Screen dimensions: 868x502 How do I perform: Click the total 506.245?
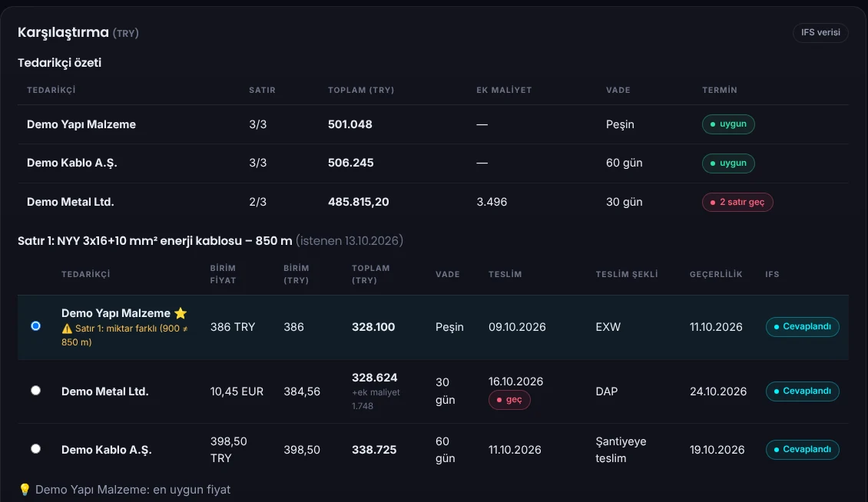coord(350,163)
